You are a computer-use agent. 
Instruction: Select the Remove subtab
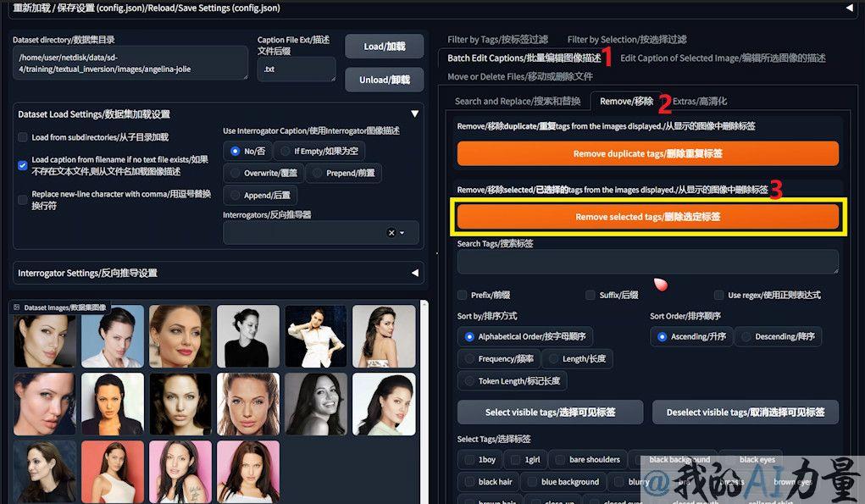pyautogui.click(x=626, y=101)
